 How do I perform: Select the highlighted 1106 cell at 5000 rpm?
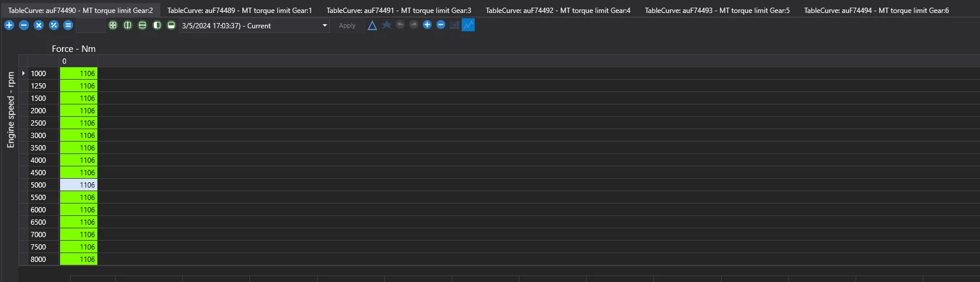tap(78, 185)
